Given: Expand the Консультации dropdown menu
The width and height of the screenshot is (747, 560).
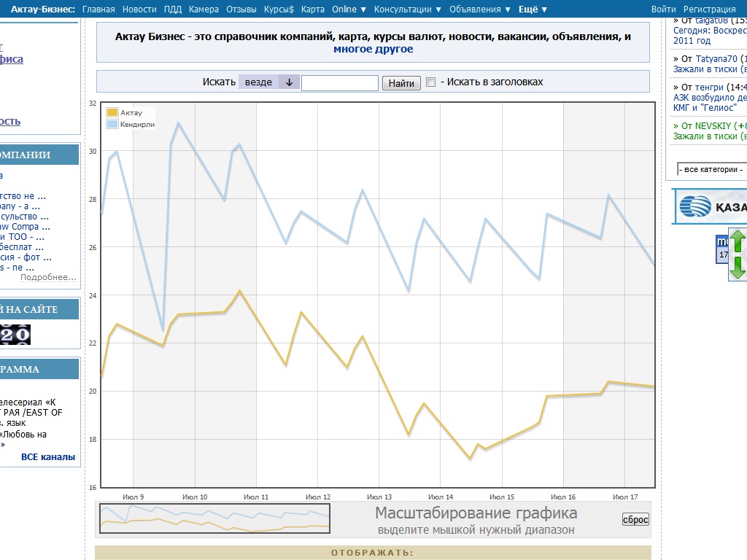Looking at the screenshot, I should click(407, 9).
